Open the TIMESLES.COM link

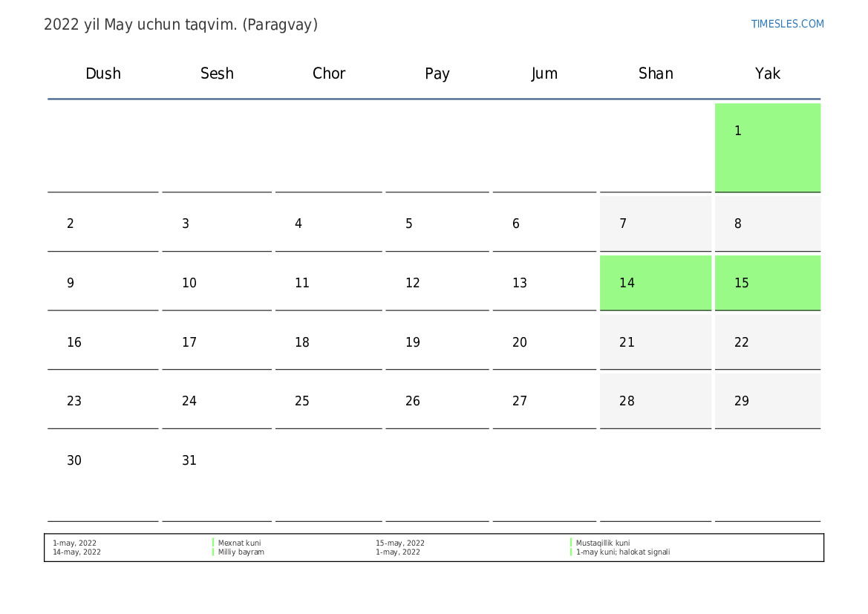click(787, 24)
